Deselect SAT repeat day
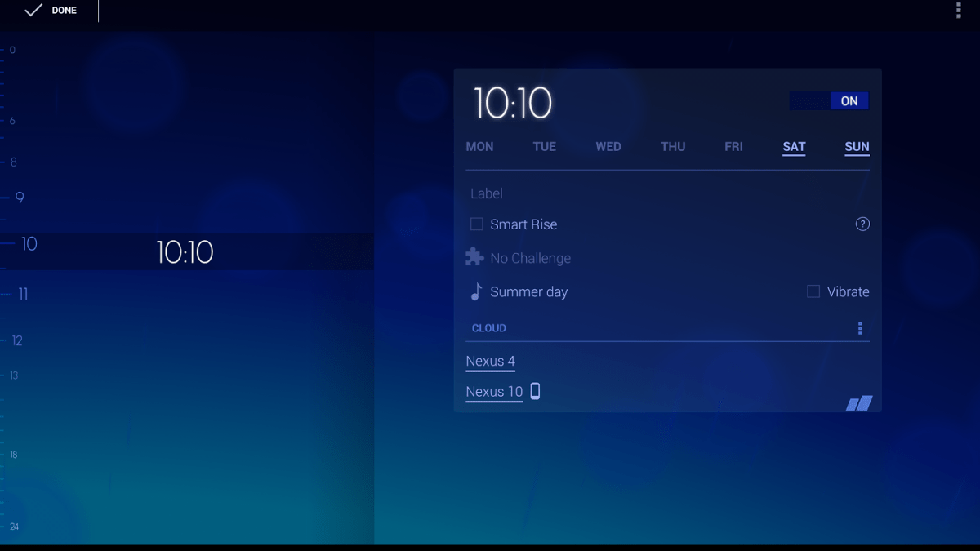The width and height of the screenshot is (980, 551). (794, 147)
